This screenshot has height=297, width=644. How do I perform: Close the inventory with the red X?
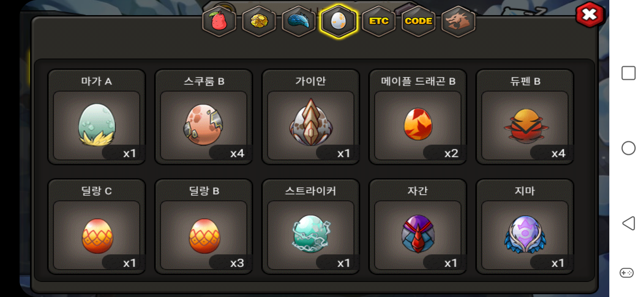pyautogui.click(x=589, y=15)
